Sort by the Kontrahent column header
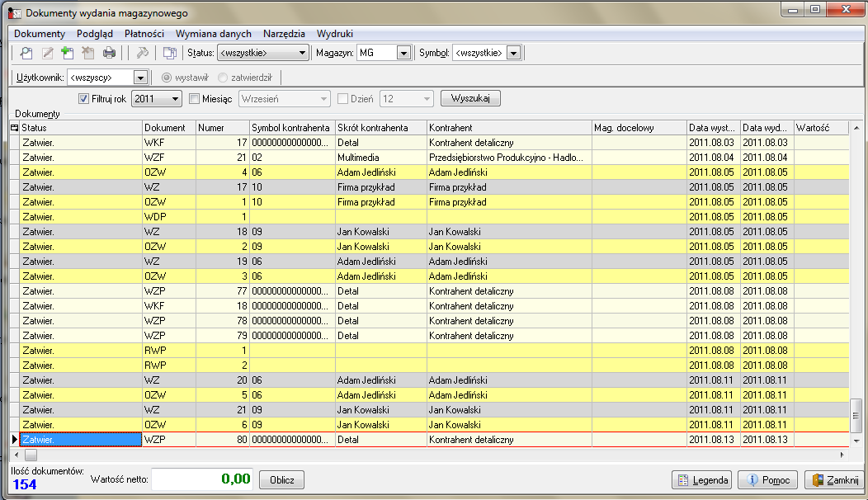868x500 pixels. tap(509, 128)
